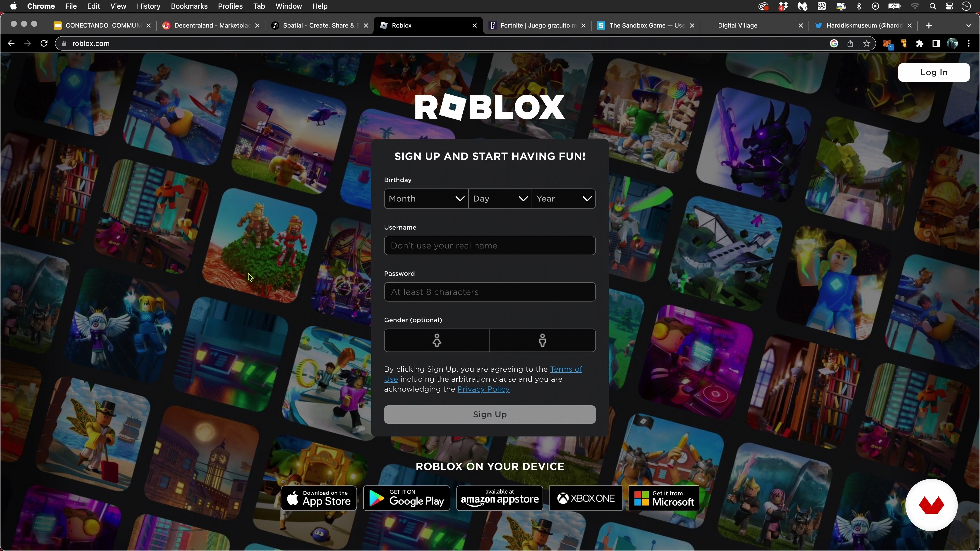The image size is (980, 551).
Task: Click the Bluetooth menu bar icon
Action: pyautogui.click(x=859, y=6)
